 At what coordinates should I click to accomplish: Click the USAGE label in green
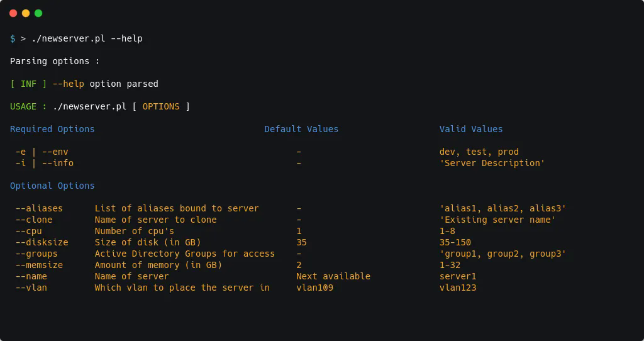[23, 106]
